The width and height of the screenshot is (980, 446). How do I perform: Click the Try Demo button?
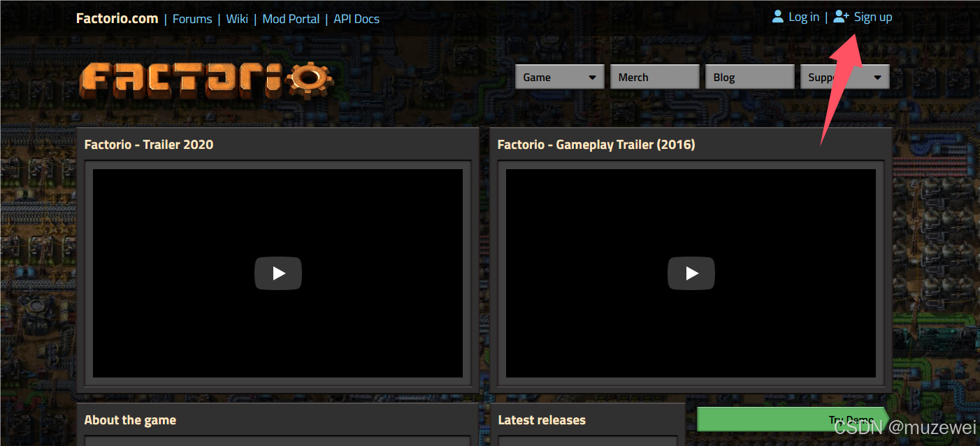pyautogui.click(x=793, y=419)
